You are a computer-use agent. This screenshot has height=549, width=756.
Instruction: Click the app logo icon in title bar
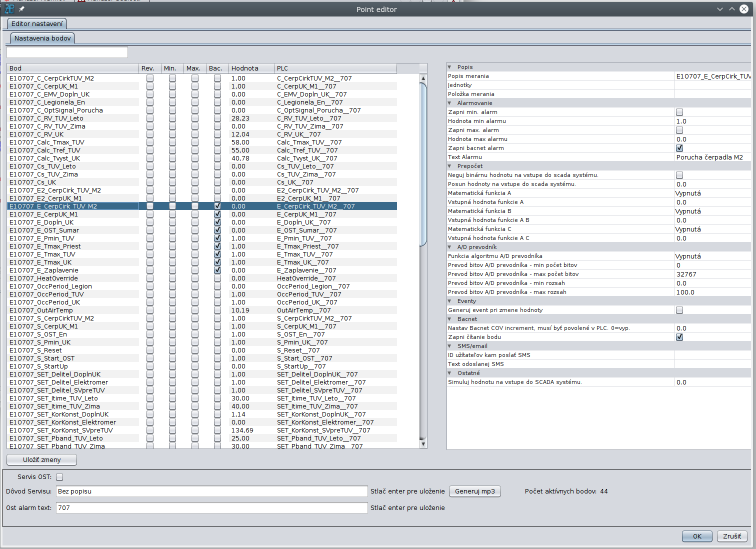click(9, 9)
